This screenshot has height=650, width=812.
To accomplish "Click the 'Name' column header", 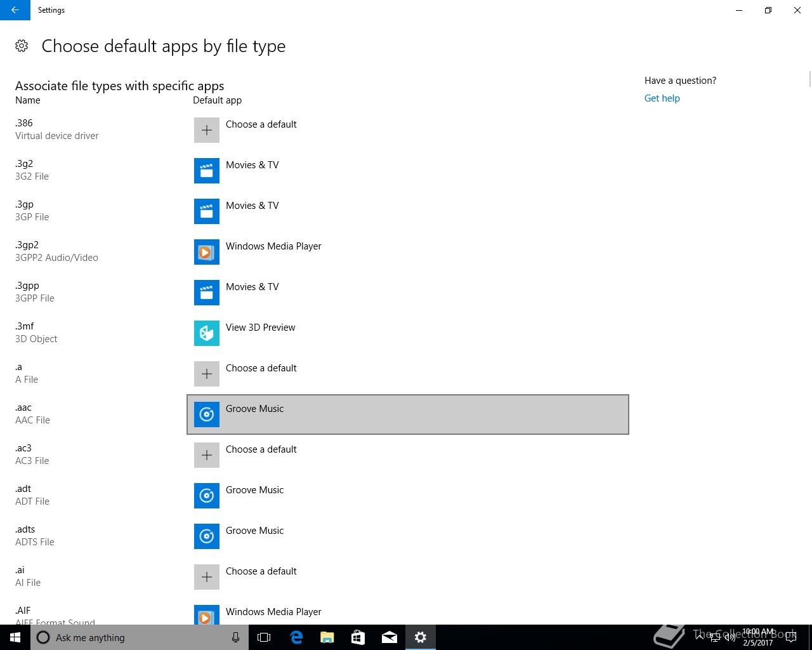I will tap(28, 100).
